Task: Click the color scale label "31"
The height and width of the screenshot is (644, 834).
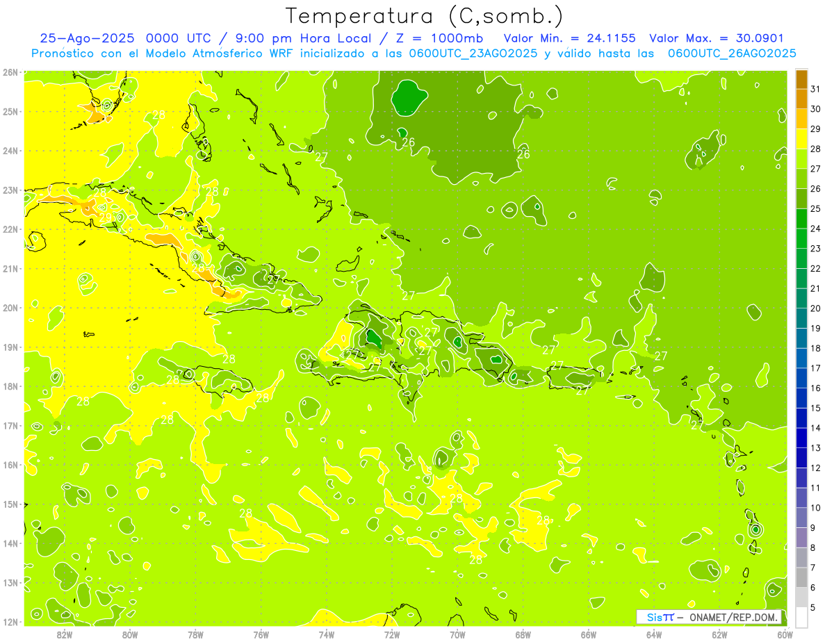Action: pyautogui.click(x=815, y=89)
